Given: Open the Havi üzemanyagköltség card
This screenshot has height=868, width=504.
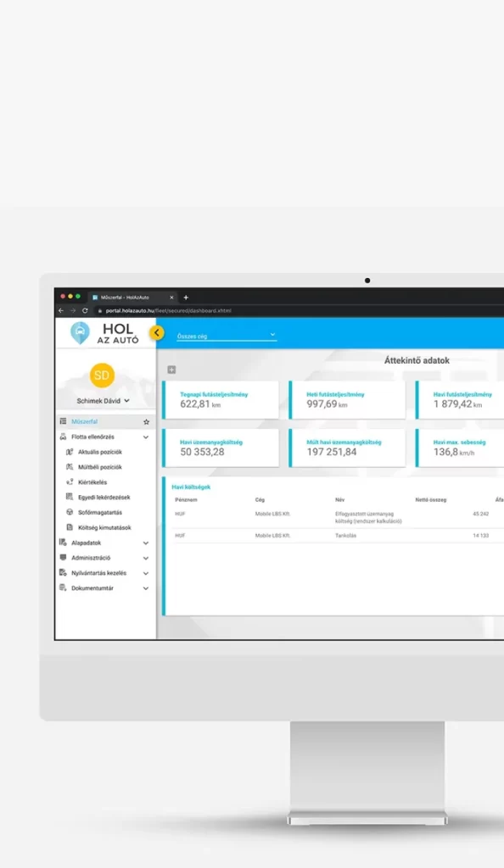Looking at the screenshot, I should click(221, 448).
